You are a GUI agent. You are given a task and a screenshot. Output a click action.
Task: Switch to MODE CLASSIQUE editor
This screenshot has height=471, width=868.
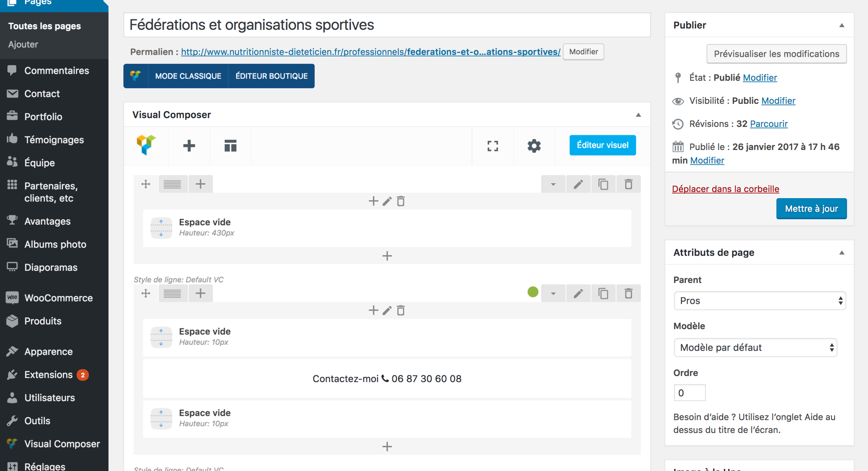pos(188,76)
